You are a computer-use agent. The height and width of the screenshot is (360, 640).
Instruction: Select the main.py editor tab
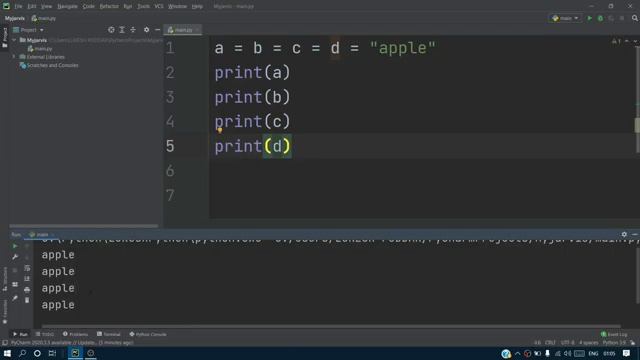pyautogui.click(x=182, y=30)
